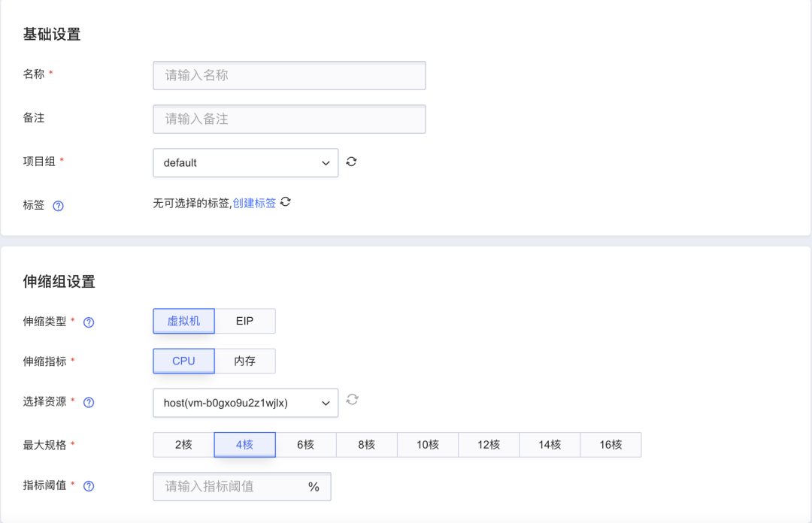812x523 pixels.
Task: Click the 标签 label text
Action: click(x=34, y=205)
